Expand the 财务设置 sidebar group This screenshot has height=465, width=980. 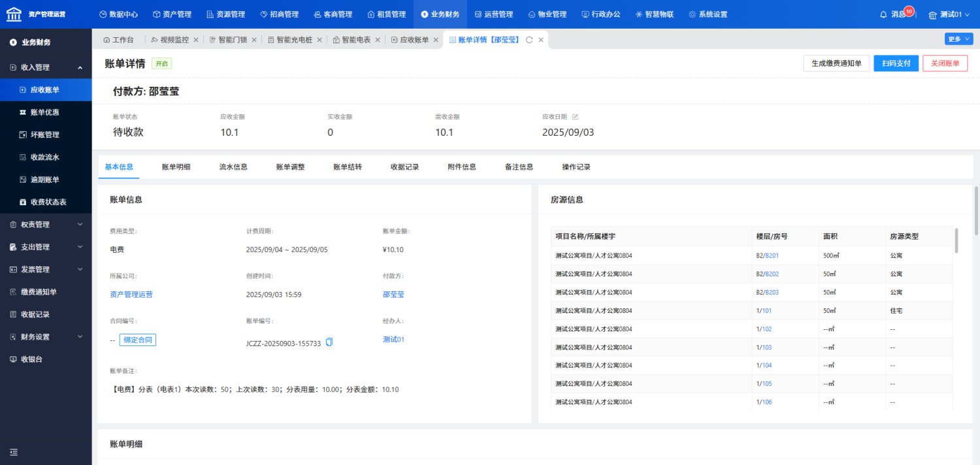click(46, 337)
